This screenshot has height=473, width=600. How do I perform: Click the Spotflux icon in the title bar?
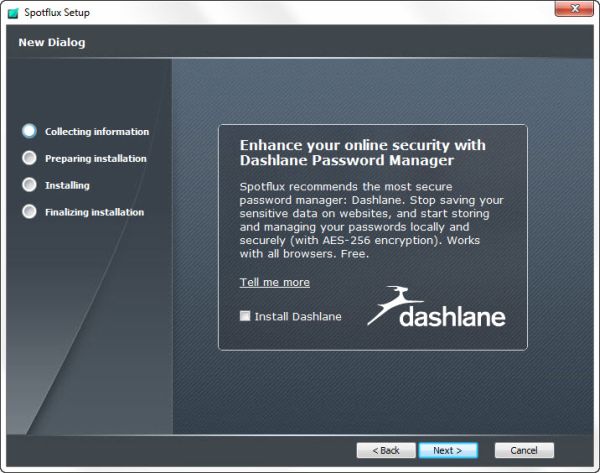(13, 12)
